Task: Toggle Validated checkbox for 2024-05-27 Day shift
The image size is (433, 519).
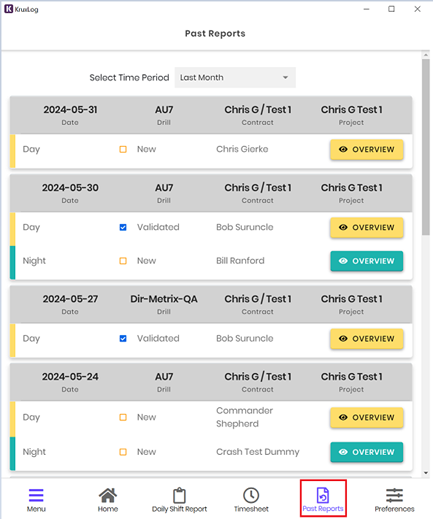Action: coord(123,339)
